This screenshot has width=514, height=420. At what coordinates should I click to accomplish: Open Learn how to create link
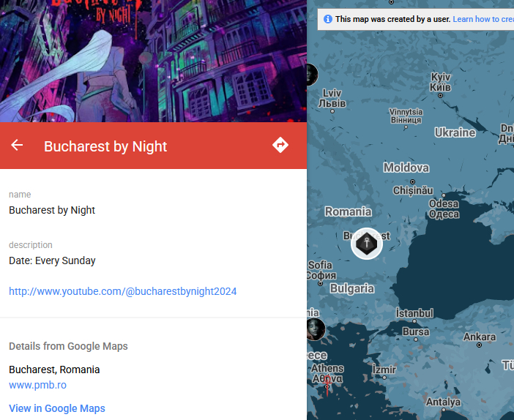point(483,19)
